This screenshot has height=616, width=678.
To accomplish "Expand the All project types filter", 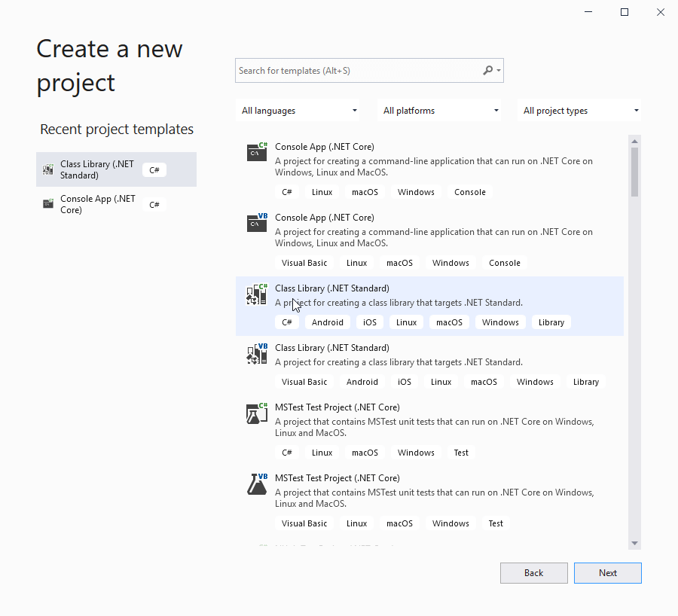I will point(580,111).
